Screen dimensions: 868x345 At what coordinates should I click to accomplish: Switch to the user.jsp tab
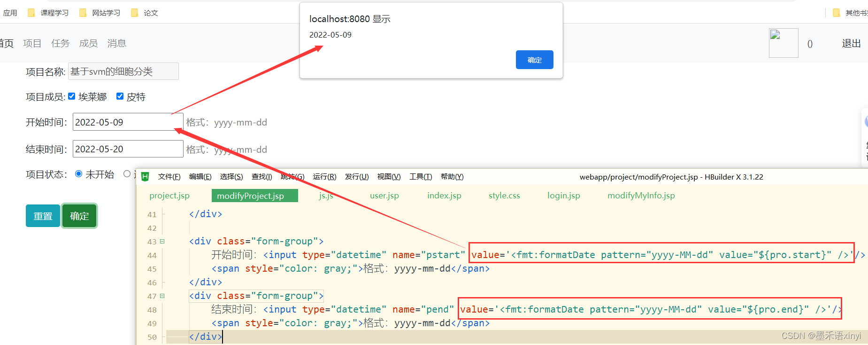(x=384, y=196)
